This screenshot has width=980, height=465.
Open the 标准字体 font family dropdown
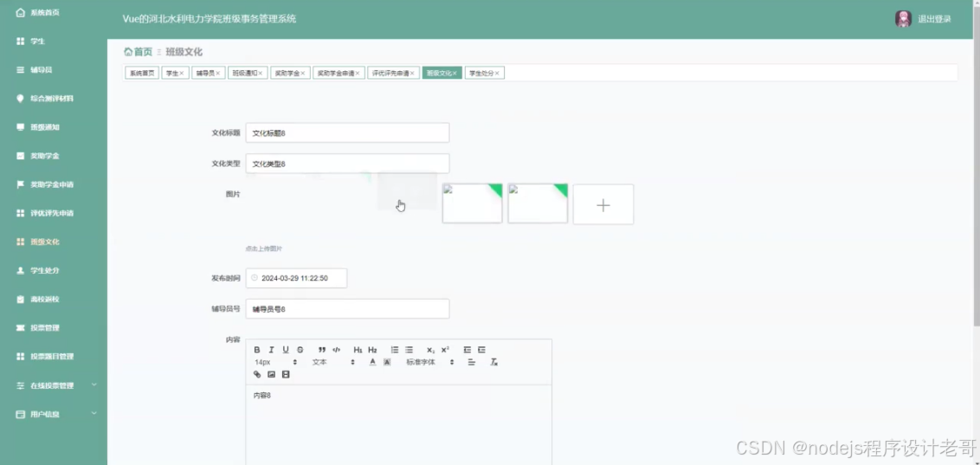[x=430, y=362]
